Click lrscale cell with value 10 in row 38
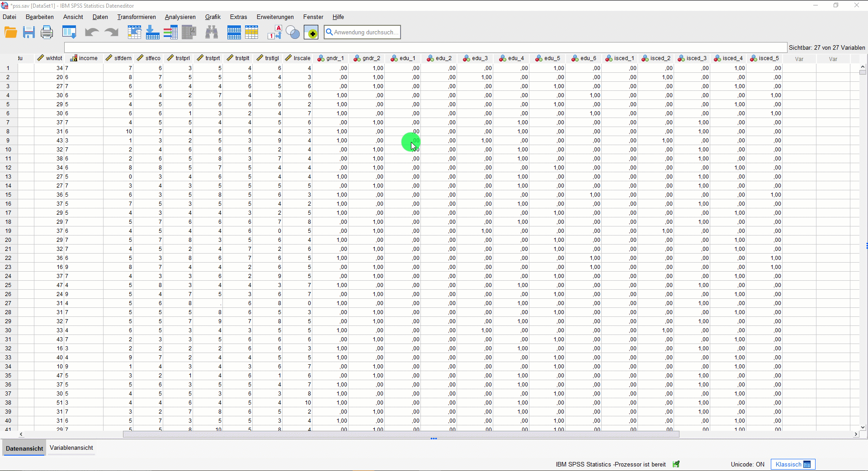 click(297, 403)
